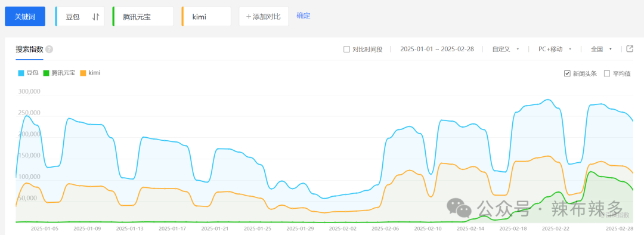Click the 150,000 y-axis label
The image size is (644, 235).
coord(29,155)
